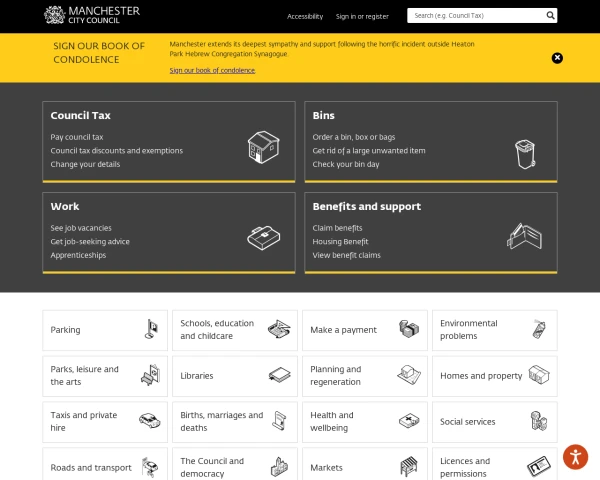
Task: Select See job vacancies
Action: coord(81,228)
